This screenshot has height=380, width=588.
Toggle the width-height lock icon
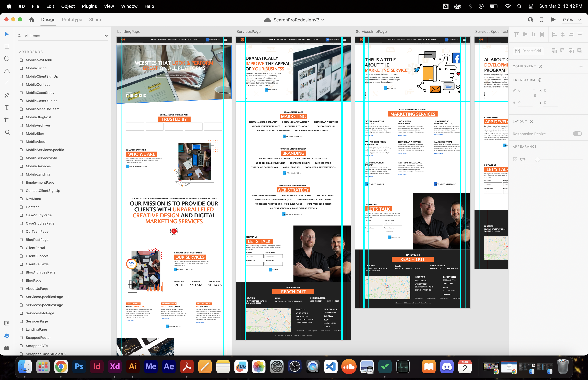pos(535,96)
